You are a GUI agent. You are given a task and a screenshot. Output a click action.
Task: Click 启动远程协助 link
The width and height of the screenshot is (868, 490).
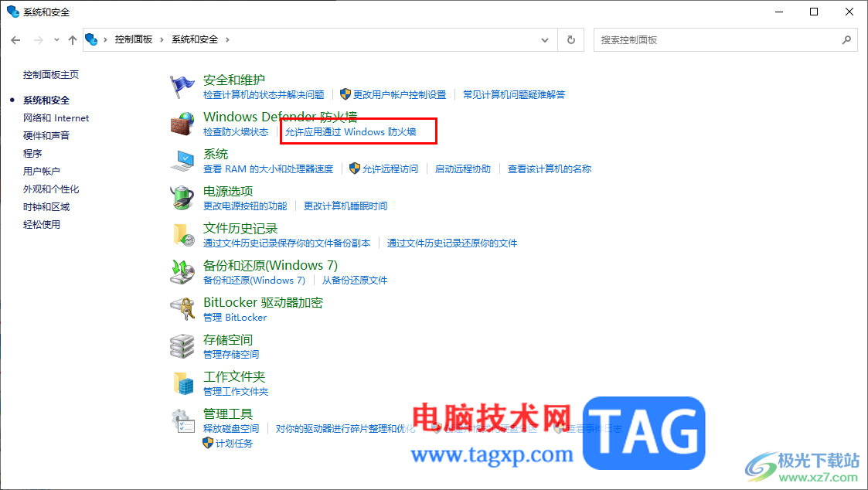(x=463, y=168)
